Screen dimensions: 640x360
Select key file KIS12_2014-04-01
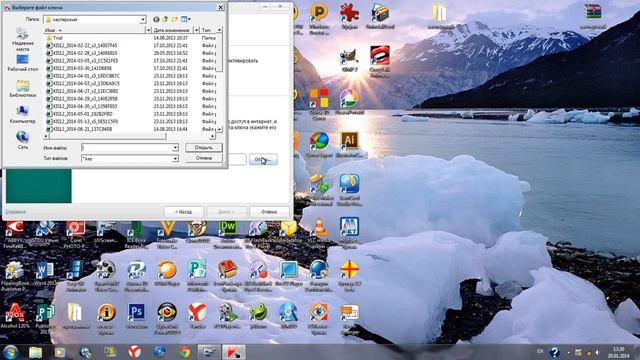(x=83, y=76)
